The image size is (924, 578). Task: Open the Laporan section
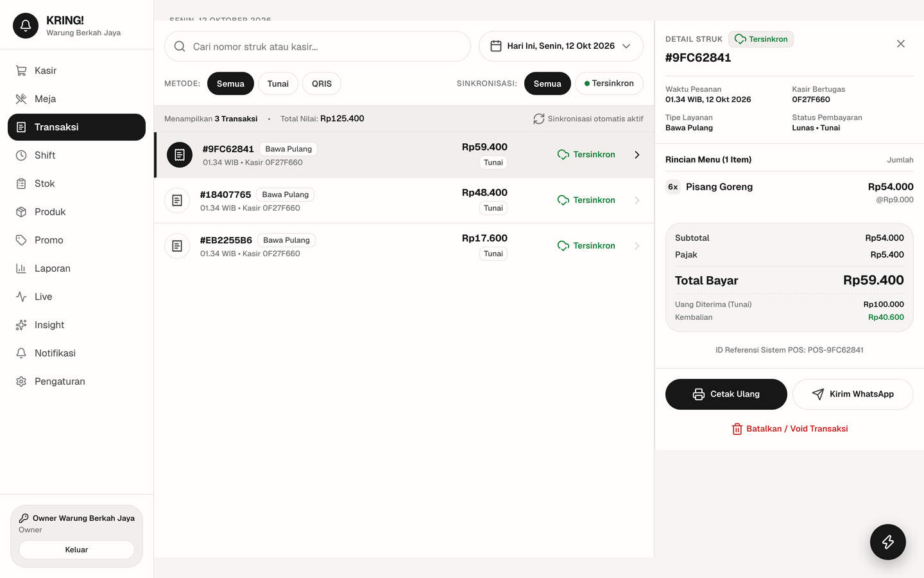point(76,268)
